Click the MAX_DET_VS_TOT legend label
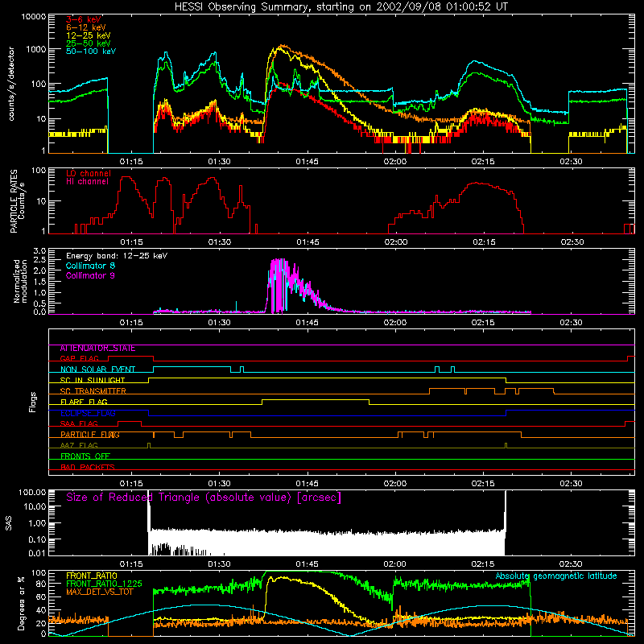 coord(100,592)
